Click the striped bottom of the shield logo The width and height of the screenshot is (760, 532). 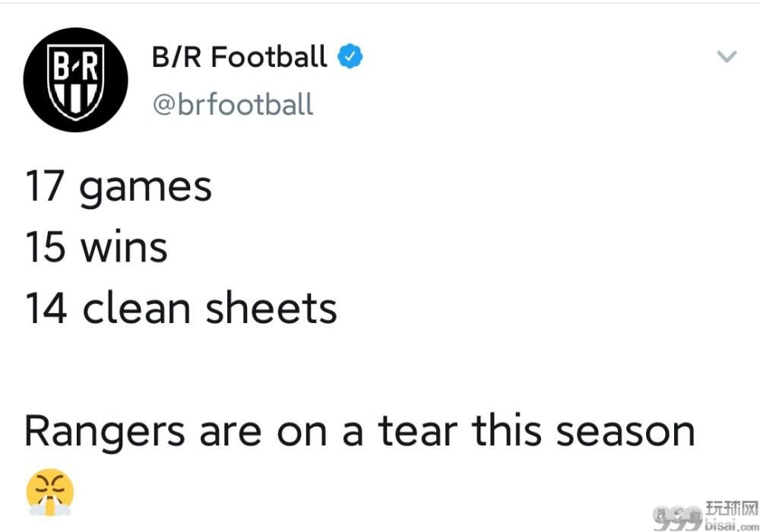tap(75, 100)
